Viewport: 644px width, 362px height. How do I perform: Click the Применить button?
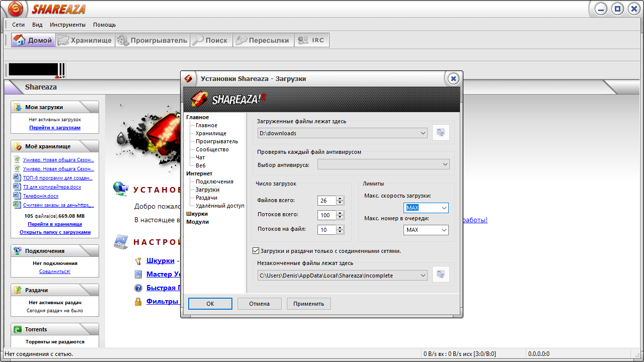pyautogui.click(x=309, y=304)
